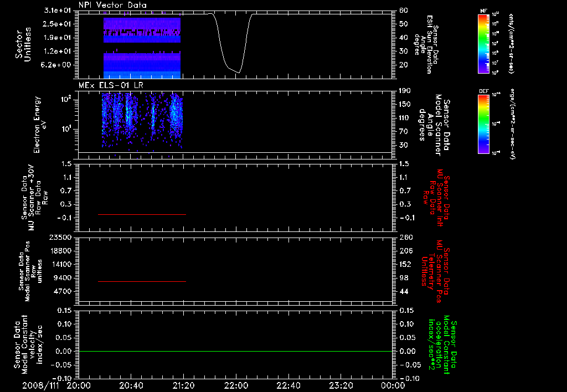Click the 60 degree sun elevation tick

click(x=404, y=11)
